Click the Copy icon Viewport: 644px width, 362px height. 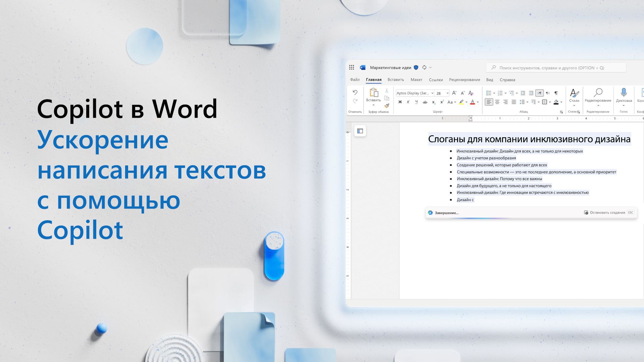point(387,98)
